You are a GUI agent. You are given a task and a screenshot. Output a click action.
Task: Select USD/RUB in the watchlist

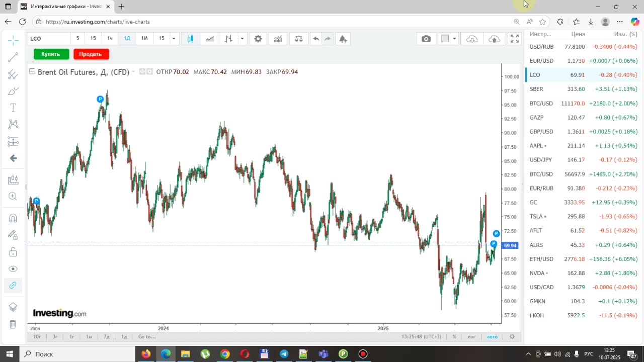[583, 47]
